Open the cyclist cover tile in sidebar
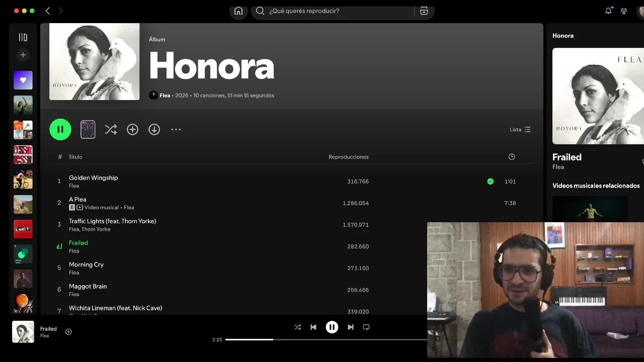The height and width of the screenshot is (362, 644). pos(23,179)
